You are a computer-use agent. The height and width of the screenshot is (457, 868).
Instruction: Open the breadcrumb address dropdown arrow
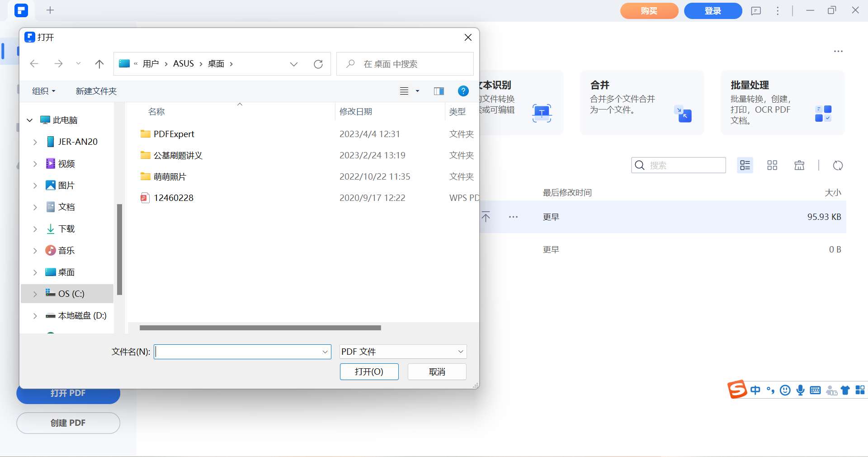[x=294, y=64]
